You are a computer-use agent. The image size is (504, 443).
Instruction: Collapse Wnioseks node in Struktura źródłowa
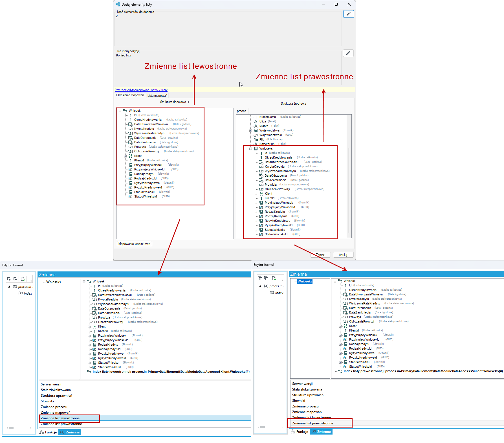pos(250,149)
